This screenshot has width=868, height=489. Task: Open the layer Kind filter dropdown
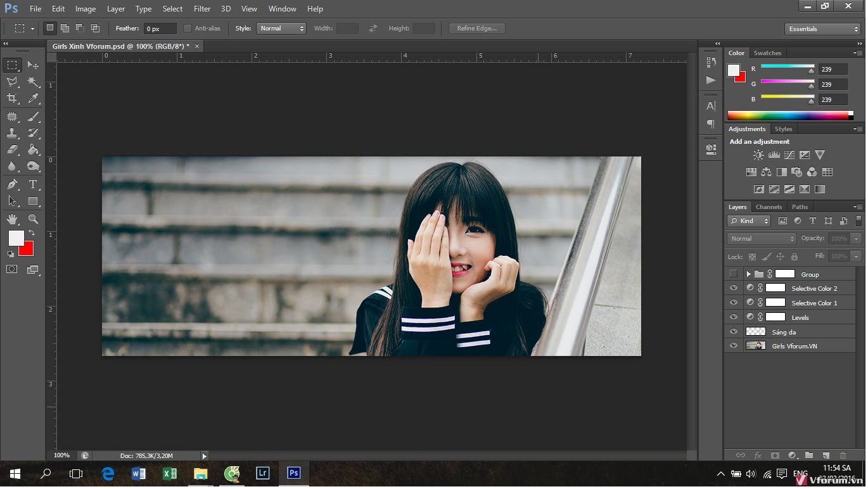(749, 221)
